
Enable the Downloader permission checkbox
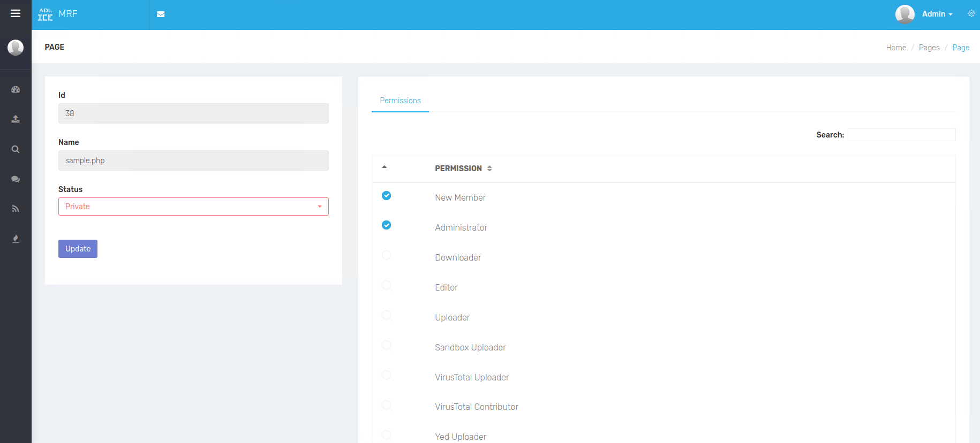coord(386,255)
